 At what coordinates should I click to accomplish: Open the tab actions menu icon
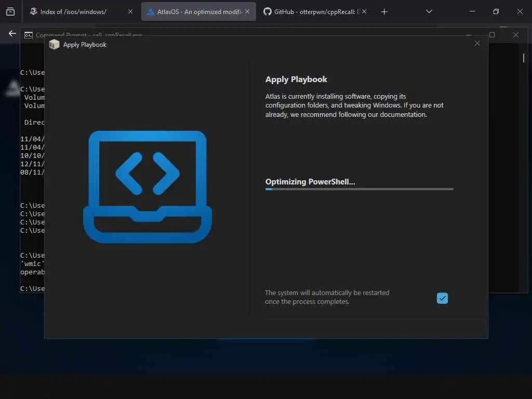[x=10, y=12]
